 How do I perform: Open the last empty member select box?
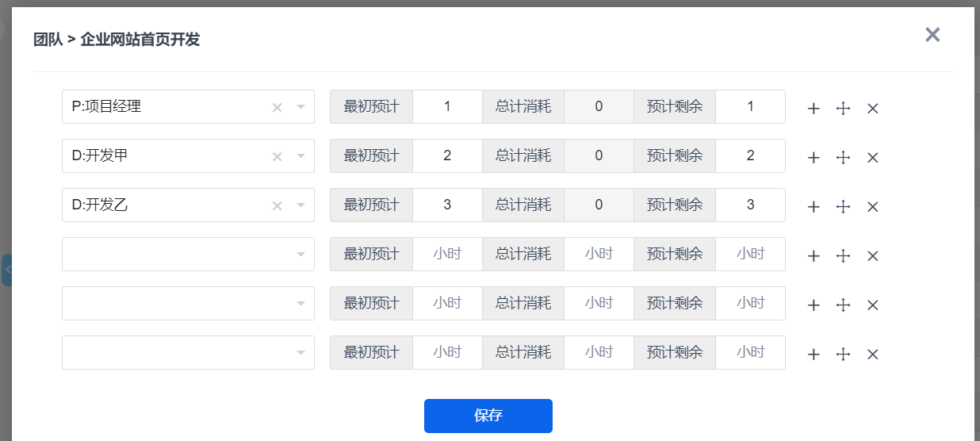pos(188,352)
